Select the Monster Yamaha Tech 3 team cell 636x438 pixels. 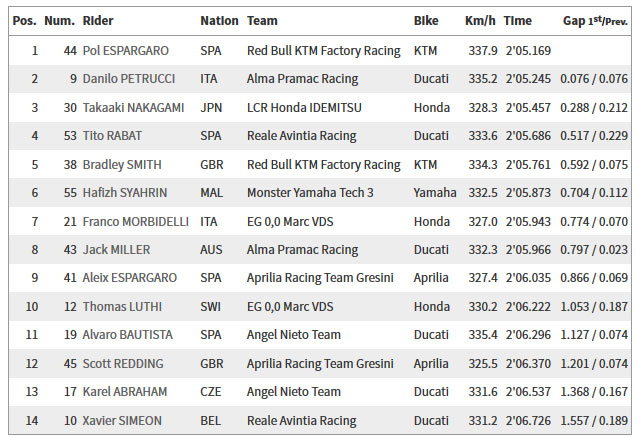[310, 193]
